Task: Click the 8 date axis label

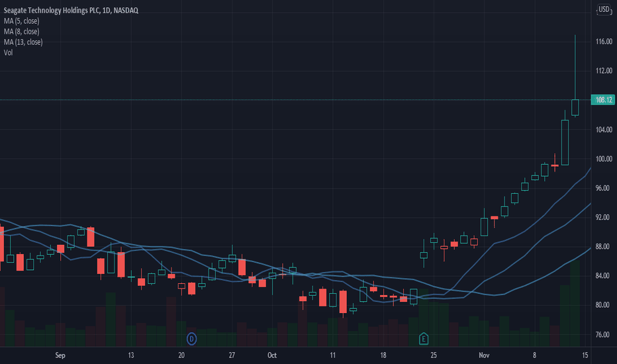Action: tap(534, 355)
